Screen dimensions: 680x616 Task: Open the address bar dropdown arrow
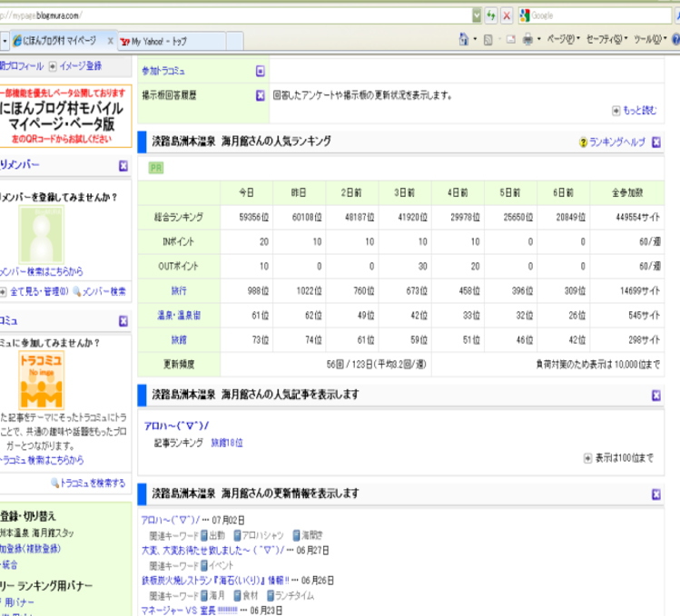[477, 15]
